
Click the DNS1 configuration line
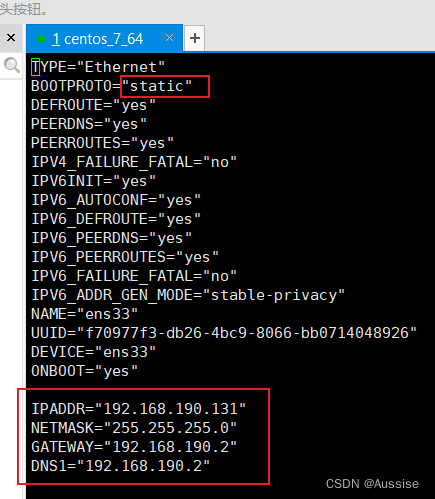coord(120,466)
